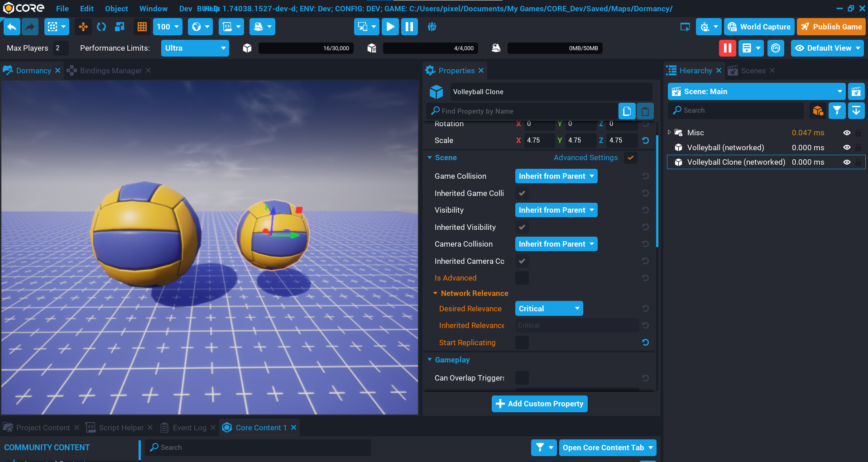This screenshot has height=462, width=868.
Task: Click the Undo arrow in toolbar
Action: pos(12,27)
